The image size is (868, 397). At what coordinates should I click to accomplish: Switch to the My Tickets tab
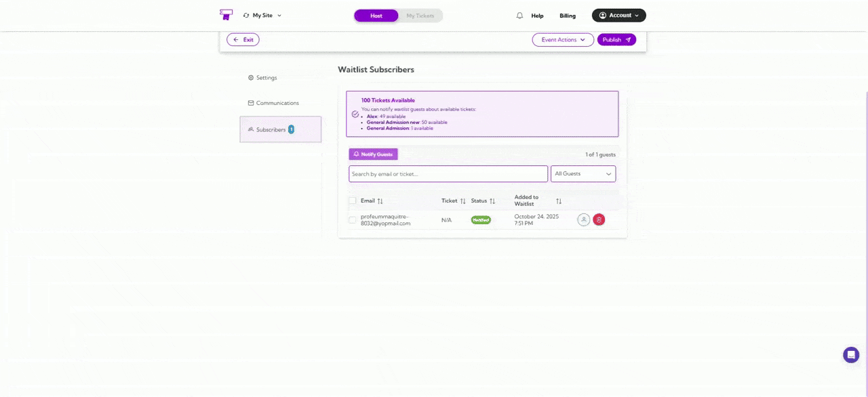[420, 15]
